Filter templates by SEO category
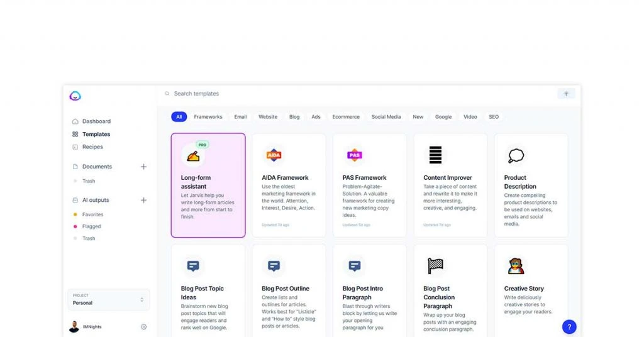Image resolution: width=644 pixels, height=337 pixels. pos(494,117)
